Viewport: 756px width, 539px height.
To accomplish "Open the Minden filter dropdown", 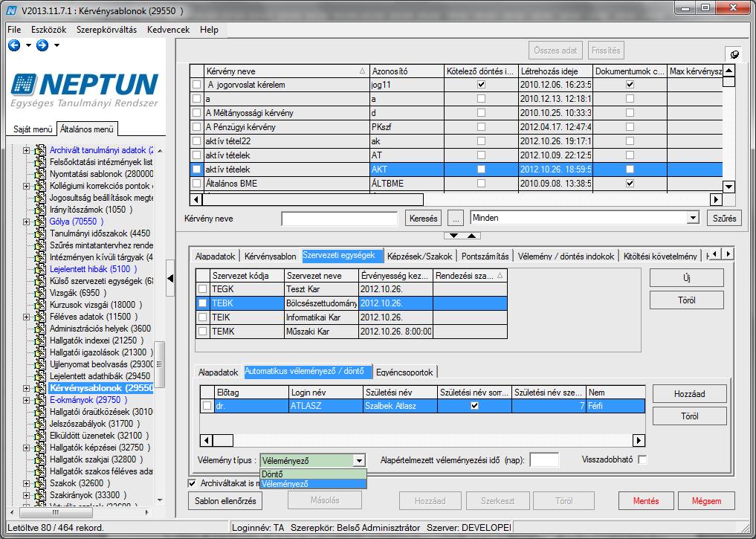I will (693, 218).
